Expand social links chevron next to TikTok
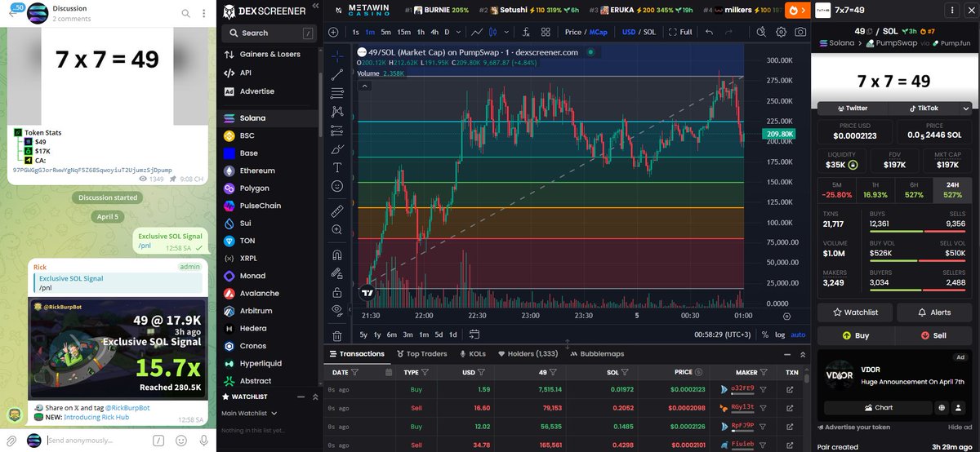This screenshot has width=980, height=452. tap(966, 108)
